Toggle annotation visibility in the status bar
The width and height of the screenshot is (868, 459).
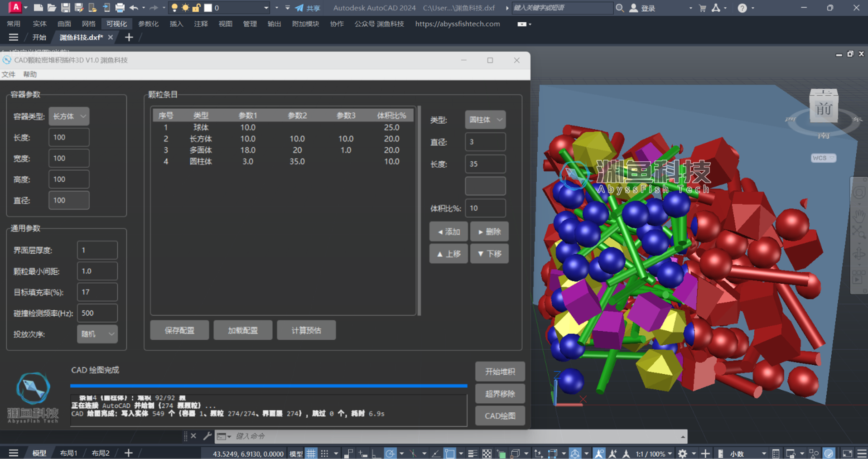[x=599, y=453]
